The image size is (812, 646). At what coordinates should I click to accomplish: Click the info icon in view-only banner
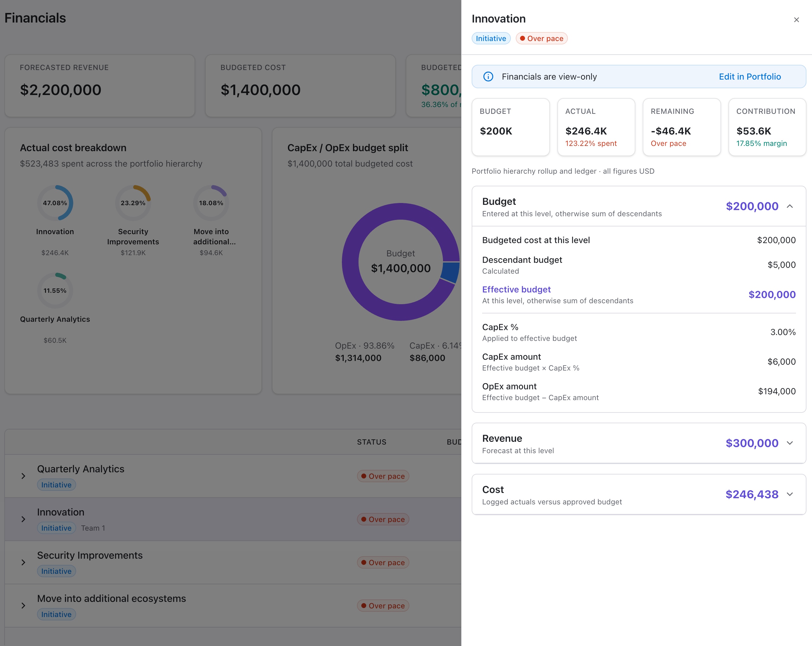488,77
